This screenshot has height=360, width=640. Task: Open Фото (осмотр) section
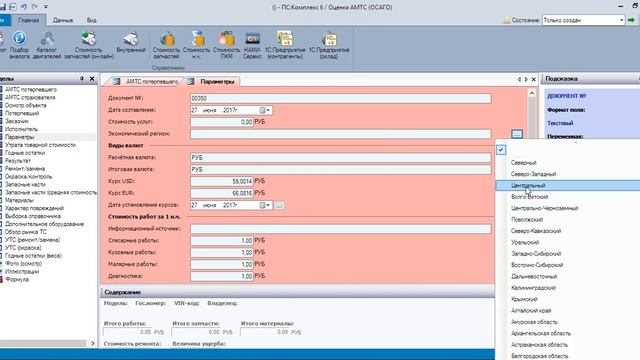23,264
